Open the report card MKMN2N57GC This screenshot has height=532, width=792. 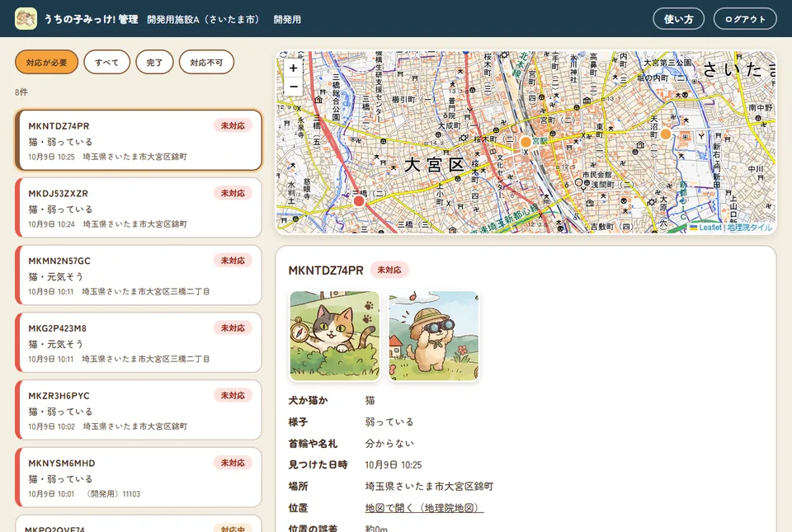(x=139, y=275)
